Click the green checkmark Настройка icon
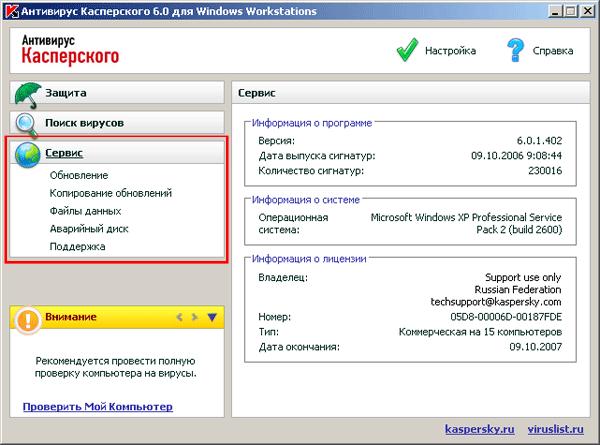This screenshot has height=445, width=600. 408,50
